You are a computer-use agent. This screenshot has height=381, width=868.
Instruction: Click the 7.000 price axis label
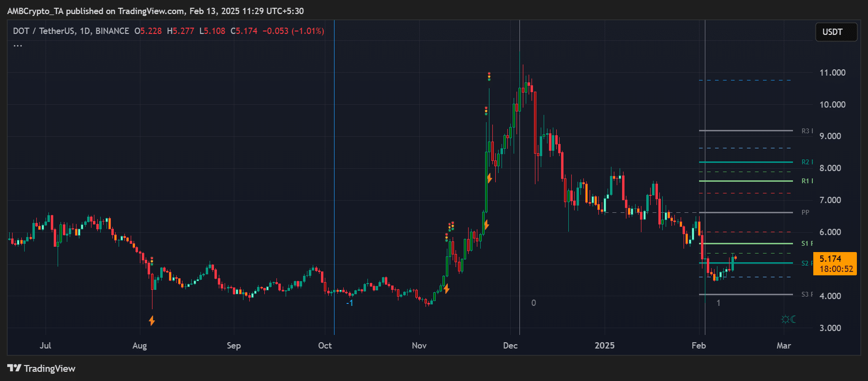(x=830, y=200)
